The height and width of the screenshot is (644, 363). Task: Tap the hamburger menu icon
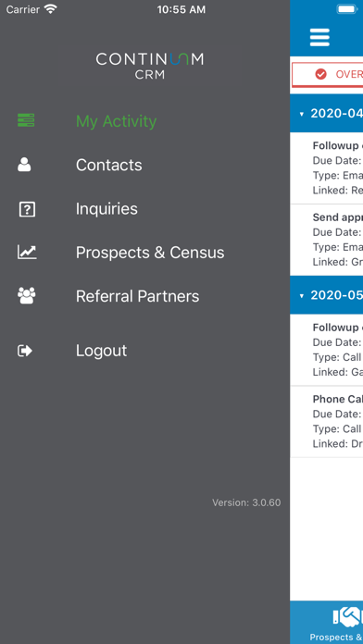(x=319, y=37)
